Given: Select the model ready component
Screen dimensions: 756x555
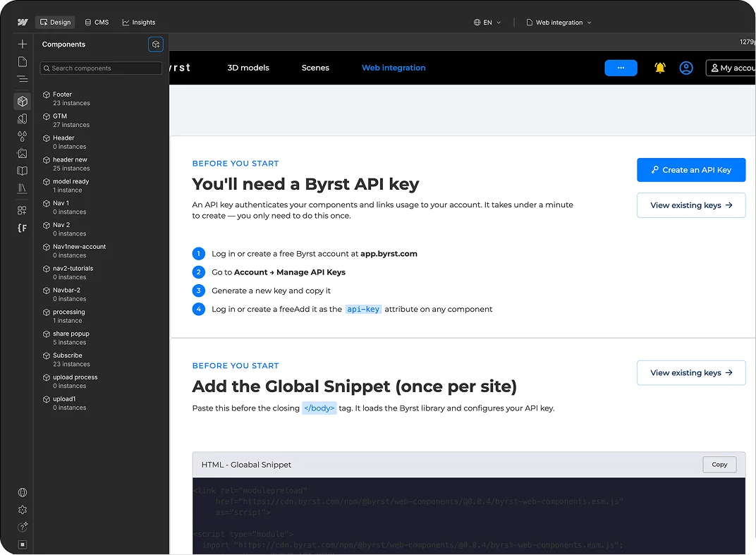Looking at the screenshot, I should pyautogui.click(x=101, y=185).
